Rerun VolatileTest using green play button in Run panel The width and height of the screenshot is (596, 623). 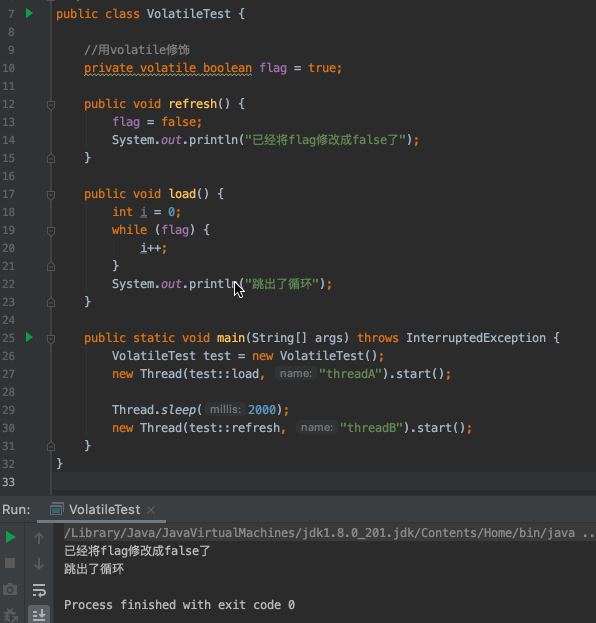tap(10, 538)
